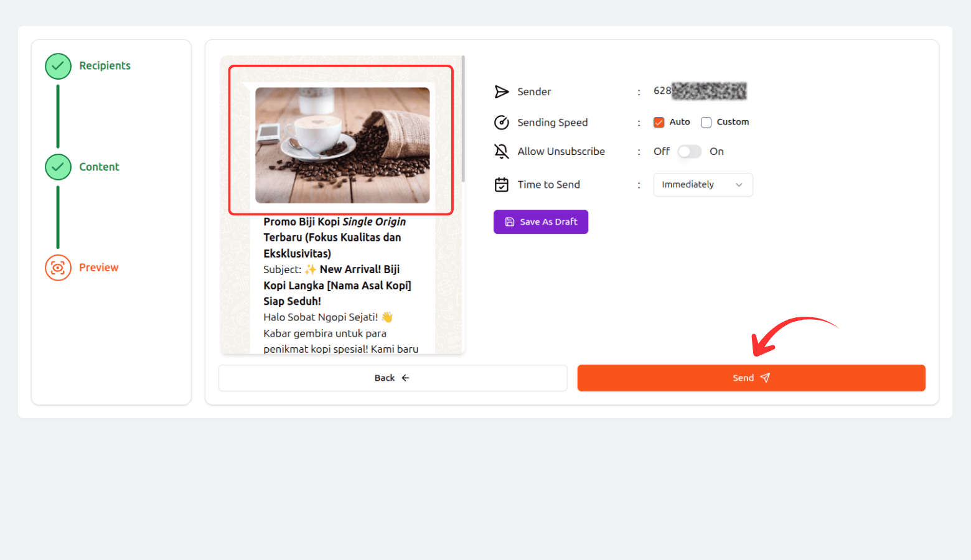Click the Sending Speed gauge icon
This screenshot has height=560, width=971.
coord(501,123)
